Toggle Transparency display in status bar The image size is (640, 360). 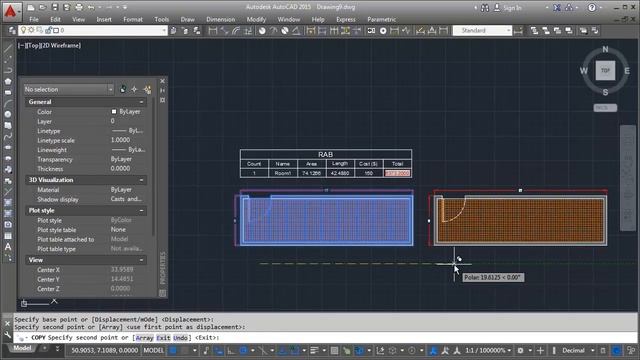point(334,350)
